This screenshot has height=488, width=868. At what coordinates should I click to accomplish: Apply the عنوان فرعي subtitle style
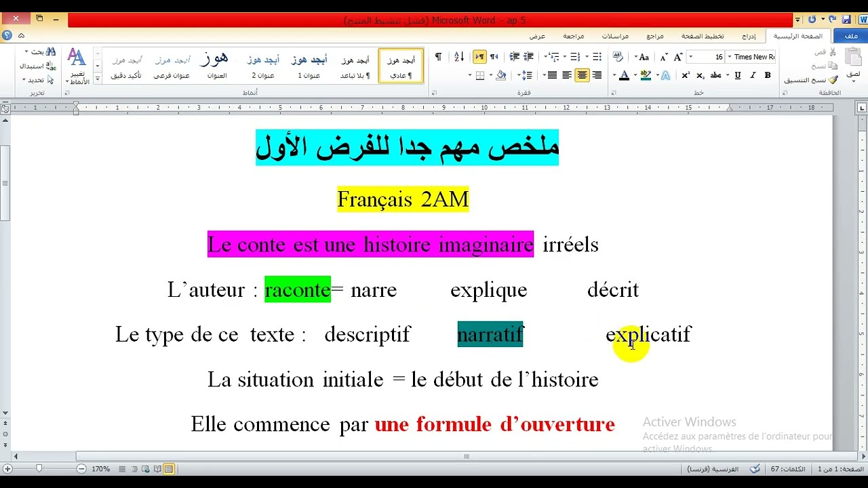(x=172, y=66)
